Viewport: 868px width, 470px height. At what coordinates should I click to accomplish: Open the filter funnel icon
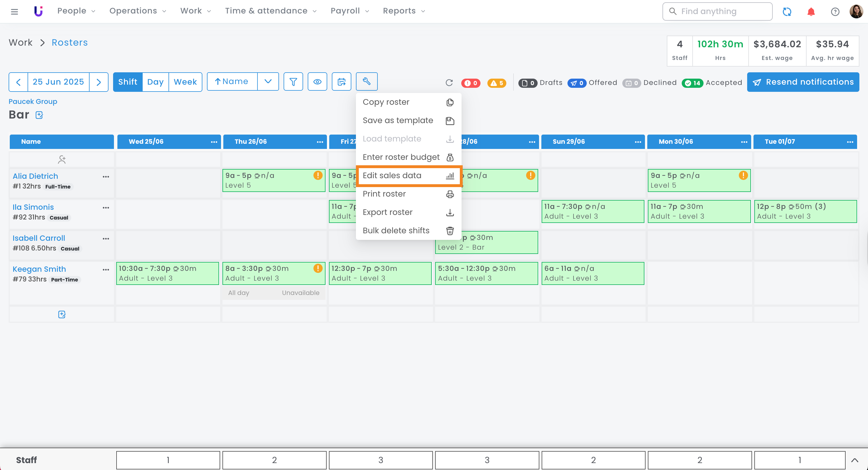point(293,81)
